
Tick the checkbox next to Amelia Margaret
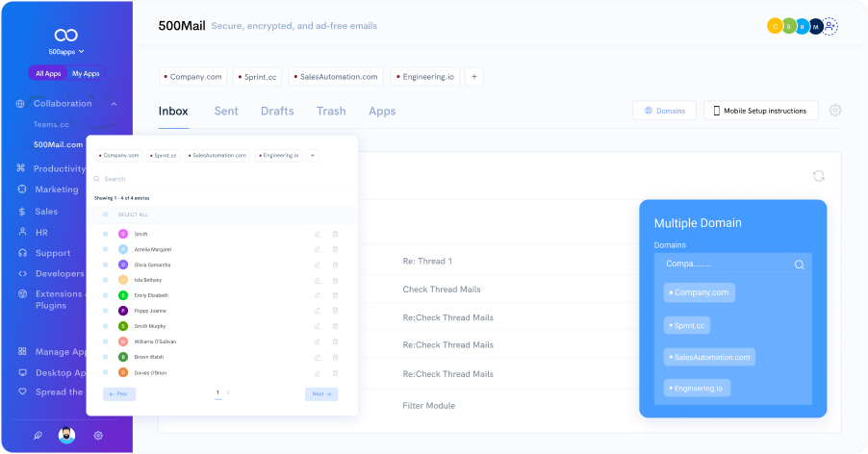pos(105,249)
